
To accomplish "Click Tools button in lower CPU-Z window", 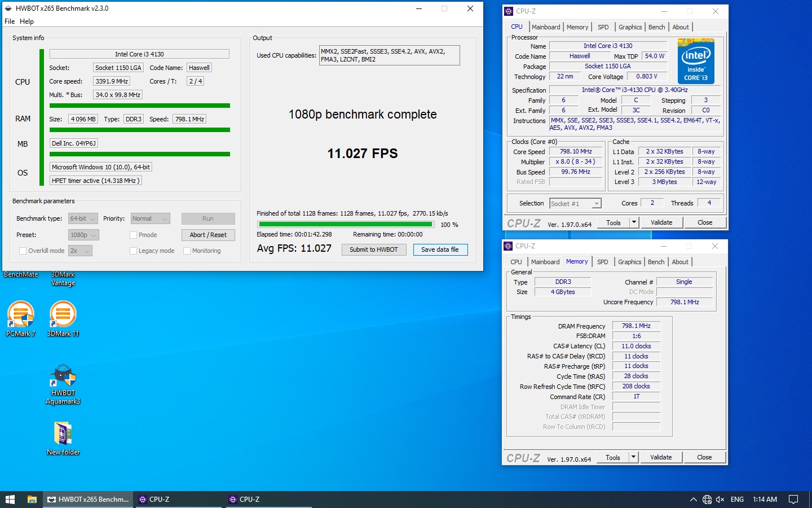I will click(x=613, y=457).
